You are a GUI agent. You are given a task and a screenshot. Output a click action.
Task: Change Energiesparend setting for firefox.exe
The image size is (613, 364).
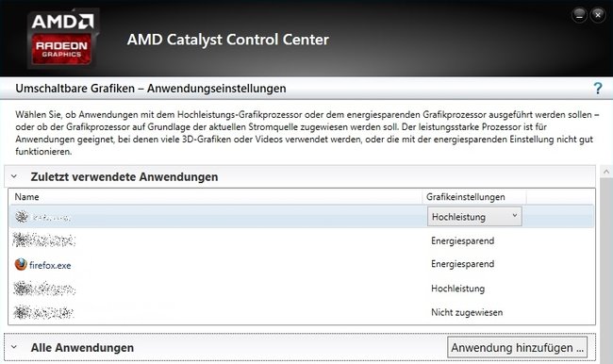point(462,264)
